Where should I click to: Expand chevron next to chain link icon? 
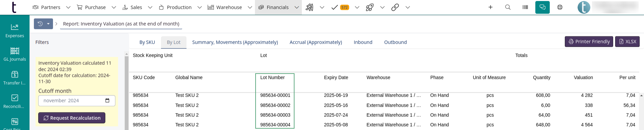pos(408,7)
